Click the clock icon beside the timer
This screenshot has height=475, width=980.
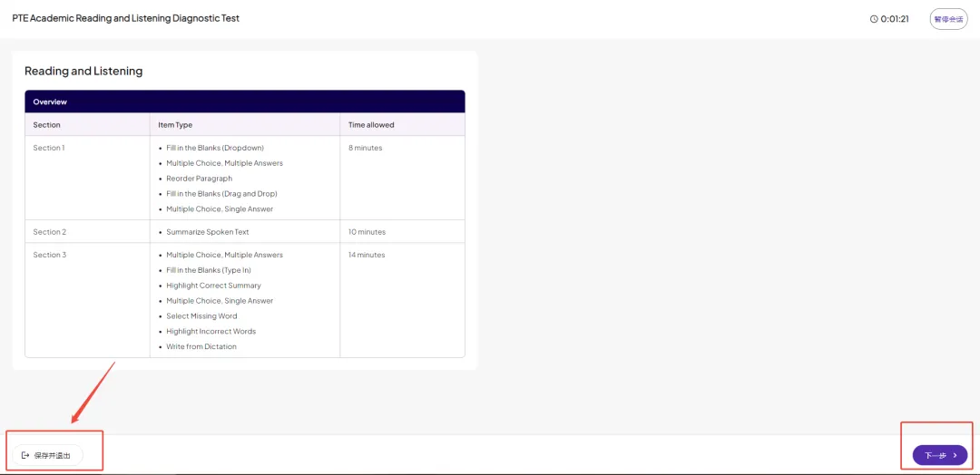(x=874, y=19)
